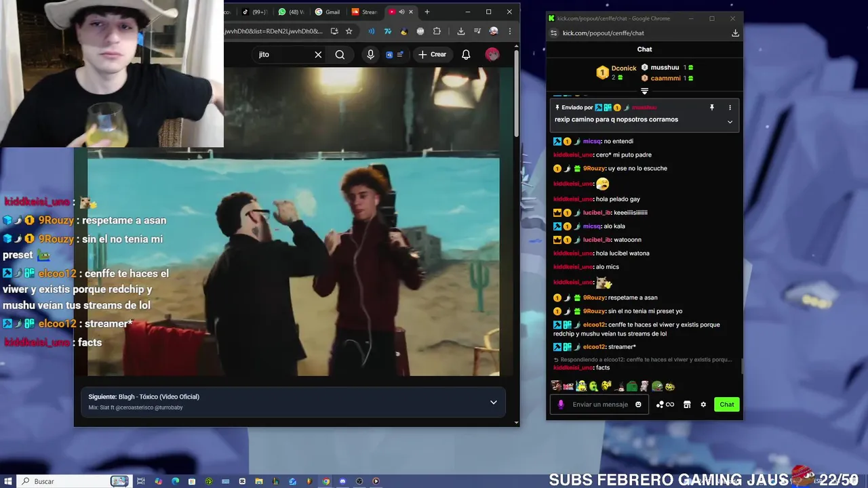Click the install app icon in address bar

334,31
